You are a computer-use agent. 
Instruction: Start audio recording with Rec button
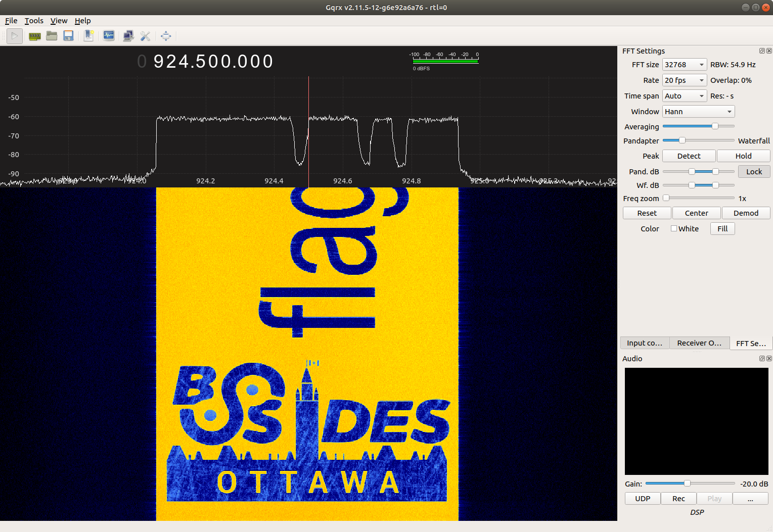point(678,498)
